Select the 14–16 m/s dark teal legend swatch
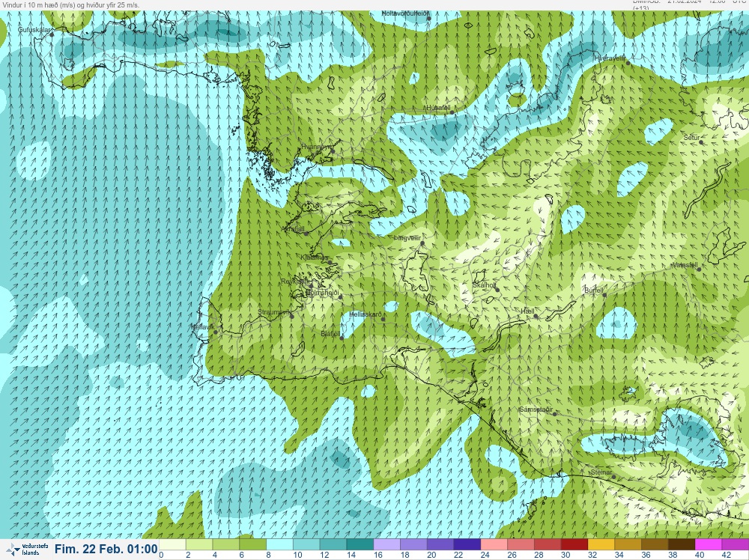The width and height of the screenshot is (749, 560). 360,545
